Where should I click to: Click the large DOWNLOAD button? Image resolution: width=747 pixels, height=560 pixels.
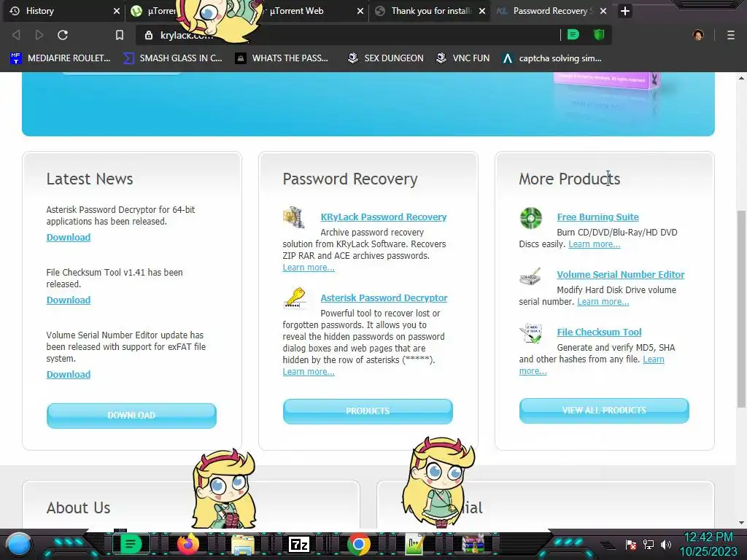[131, 415]
